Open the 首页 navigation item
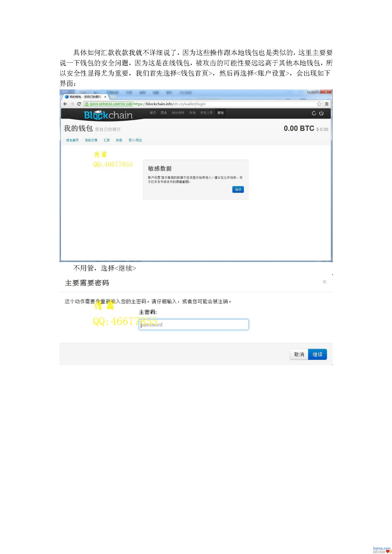The height and width of the screenshot is (554, 392). tap(153, 113)
